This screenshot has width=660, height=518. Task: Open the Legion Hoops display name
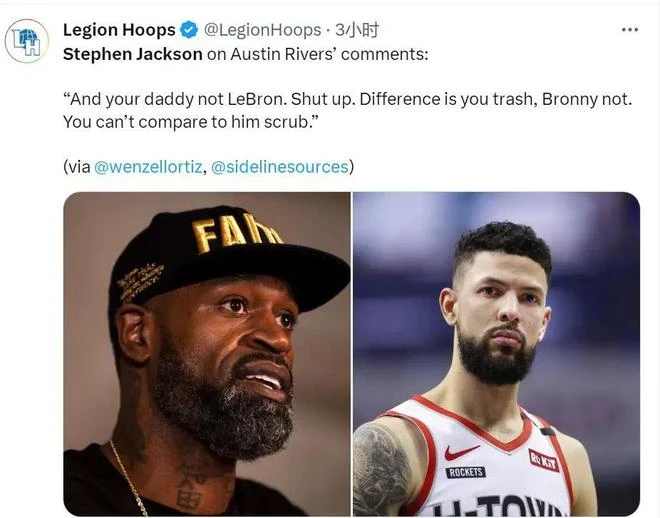click(x=119, y=30)
